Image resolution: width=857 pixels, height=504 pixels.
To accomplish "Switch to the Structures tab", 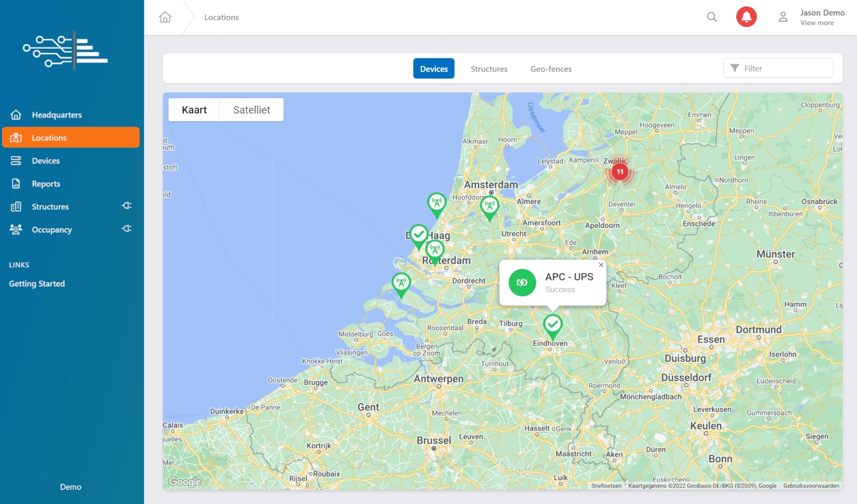I will pyautogui.click(x=489, y=69).
